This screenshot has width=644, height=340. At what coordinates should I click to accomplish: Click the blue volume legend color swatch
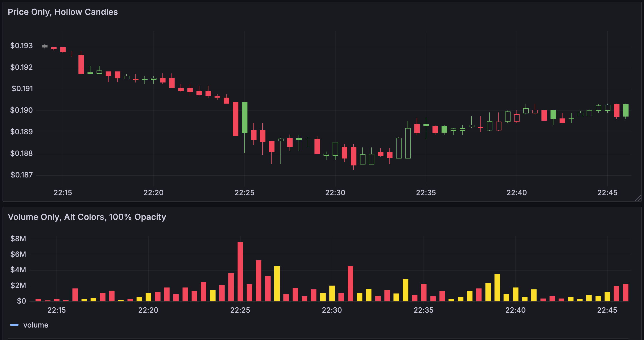pos(14,325)
